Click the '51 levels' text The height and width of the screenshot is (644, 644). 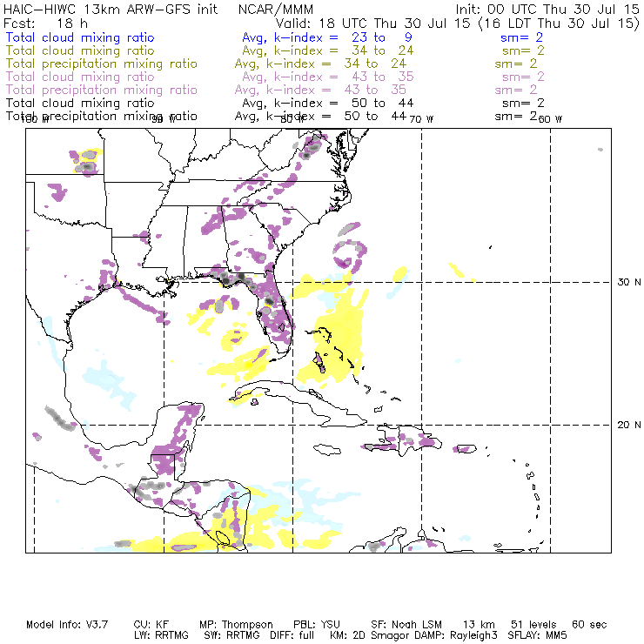(x=533, y=625)
